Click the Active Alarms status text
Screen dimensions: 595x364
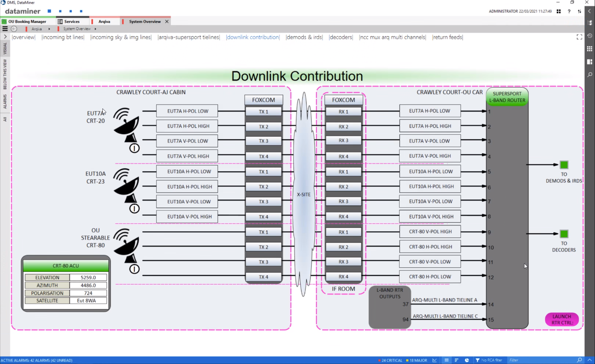pos(36,360)
